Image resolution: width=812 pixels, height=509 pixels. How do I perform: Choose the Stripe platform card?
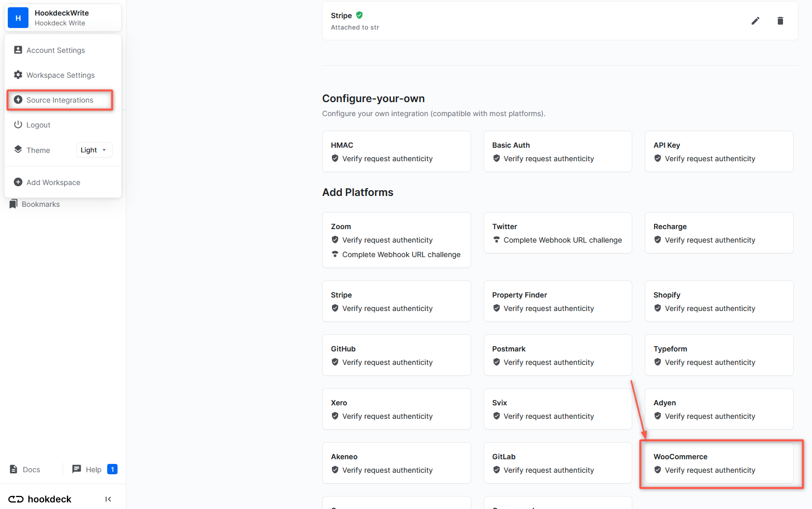coord(397,301)
